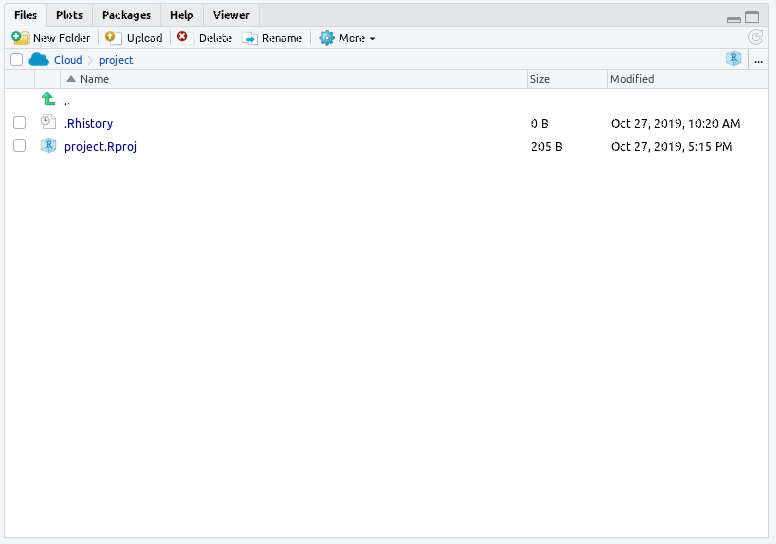This screenshot has height=544, width=776.
Task: Switch to the Plots tab
Action: click(x=69, y=15)
